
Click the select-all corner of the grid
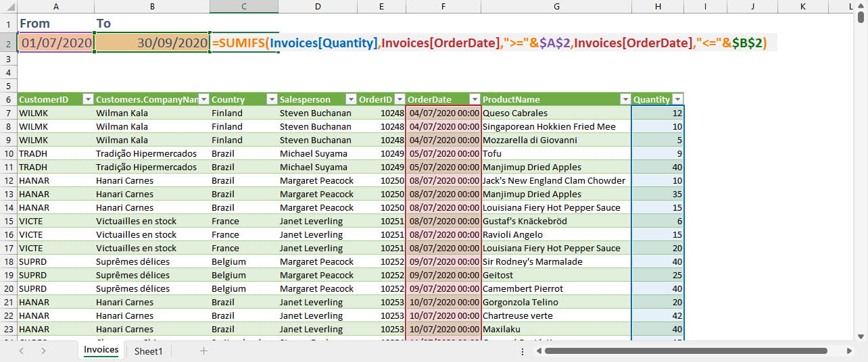(8, 7)
